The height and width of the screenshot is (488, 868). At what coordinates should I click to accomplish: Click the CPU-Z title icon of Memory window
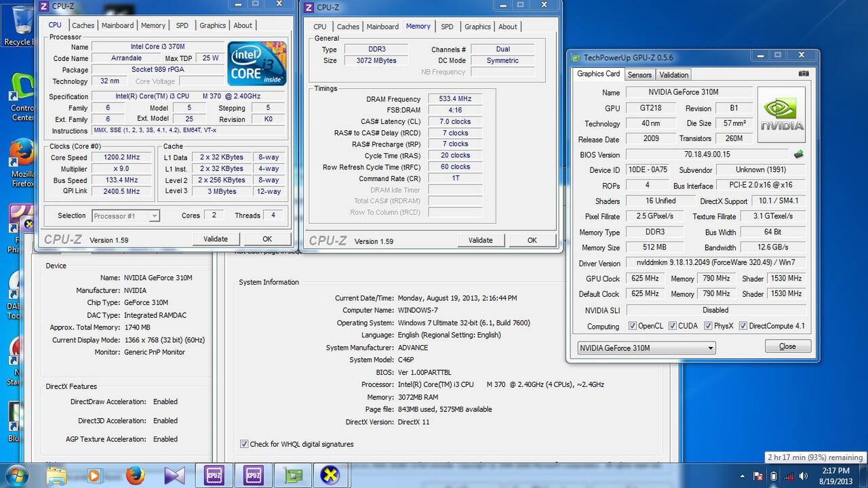pyautogui.click(x=309, y=7)
